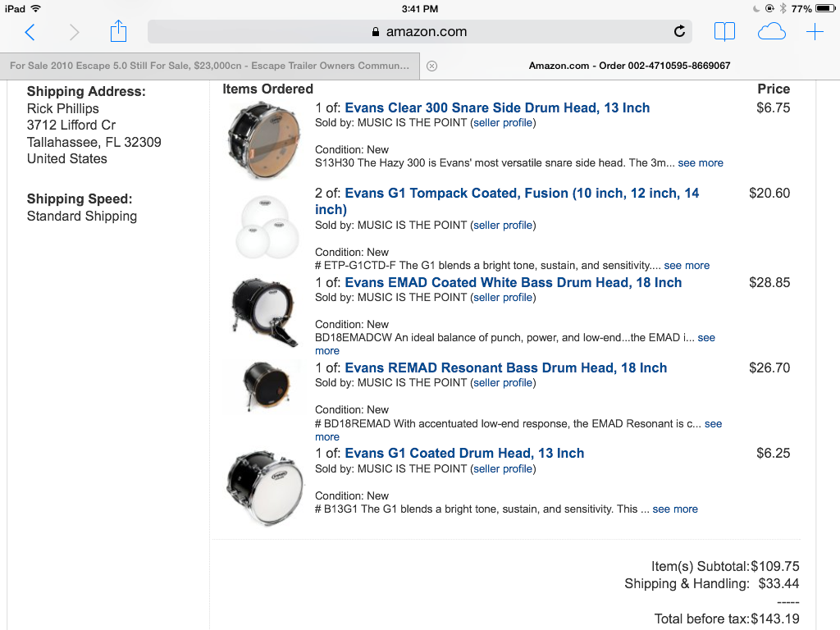Open the share sheet icon
This screenshot has height=630, width=840.
point(118,31)
